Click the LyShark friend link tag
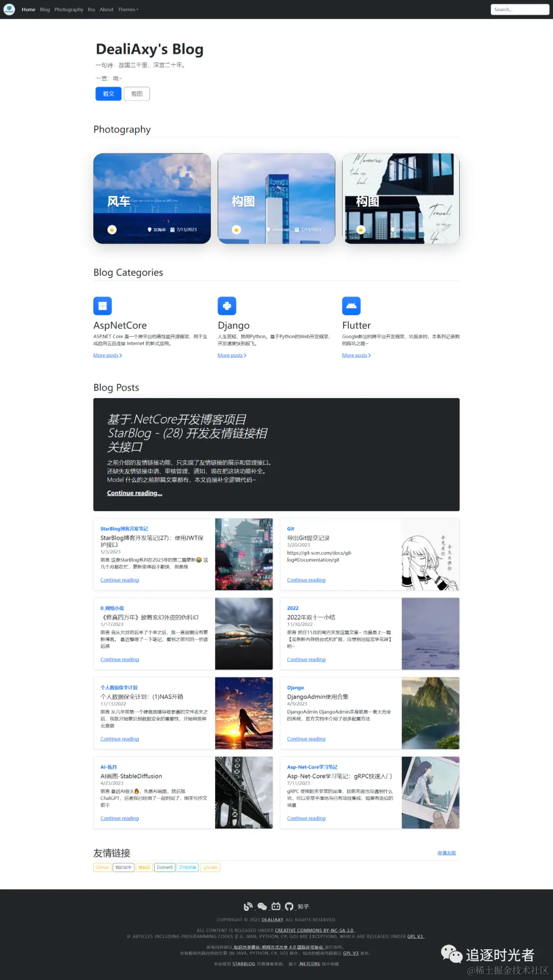 [210, 867]
